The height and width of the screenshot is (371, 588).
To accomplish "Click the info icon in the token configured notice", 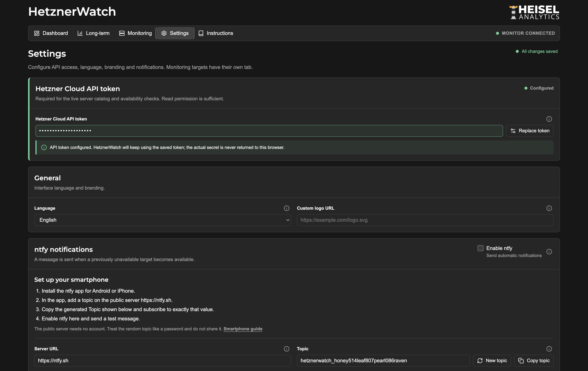I will point(44,147).
